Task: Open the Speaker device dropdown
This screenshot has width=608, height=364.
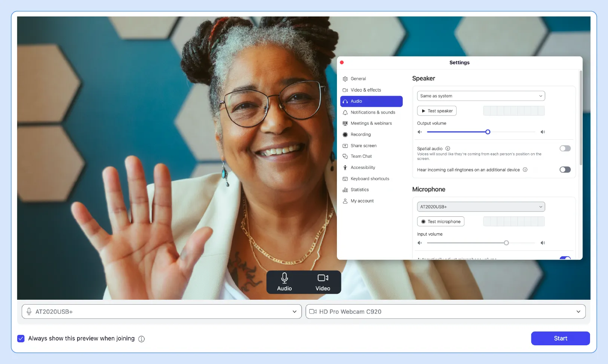Action: coord(480,96)
